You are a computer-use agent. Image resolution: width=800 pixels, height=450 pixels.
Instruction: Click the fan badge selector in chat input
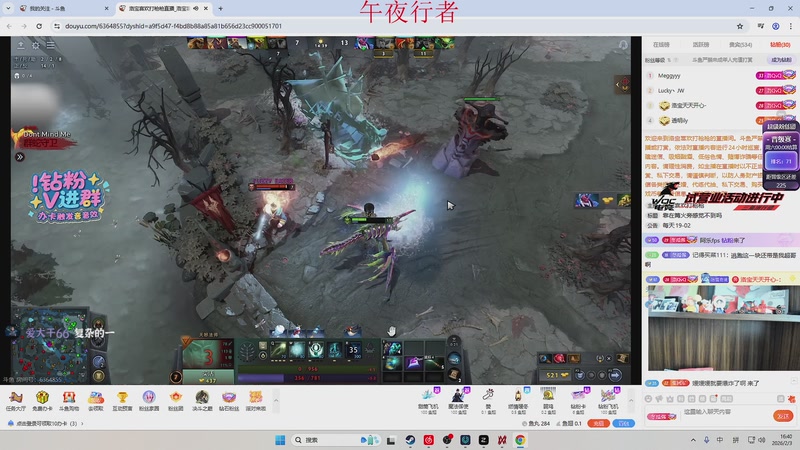[661, 416]
